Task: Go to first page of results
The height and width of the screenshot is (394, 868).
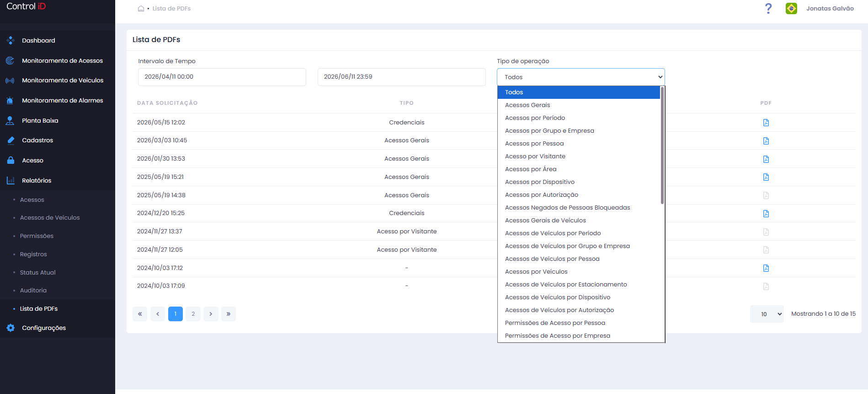Action: pos(140,314)
